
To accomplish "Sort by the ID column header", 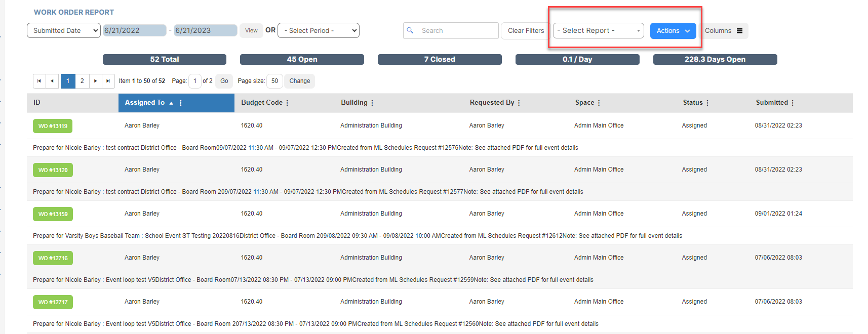I will click(37, 103).
